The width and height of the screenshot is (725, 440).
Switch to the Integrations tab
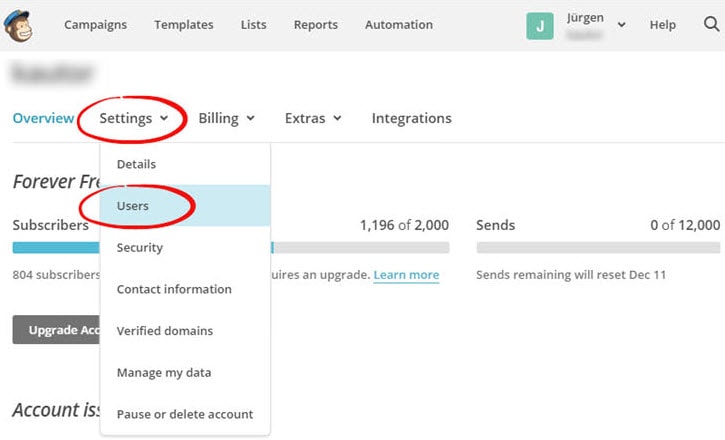coord(411,118)
